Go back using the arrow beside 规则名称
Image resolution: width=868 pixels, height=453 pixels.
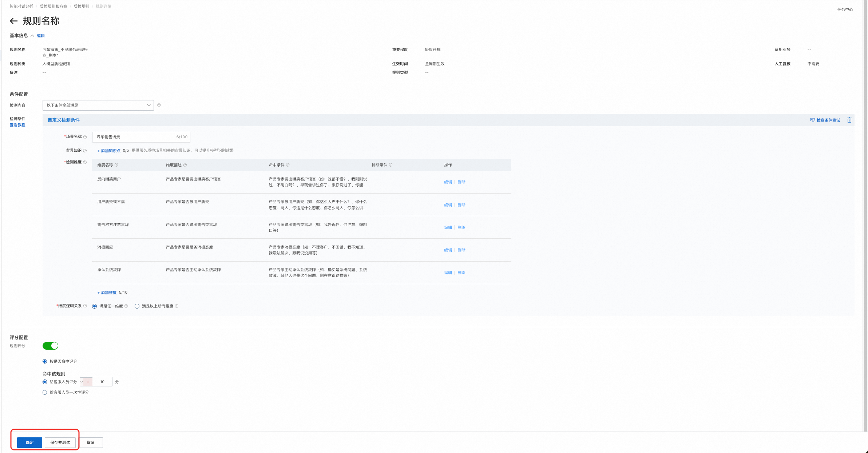point(13,21)
